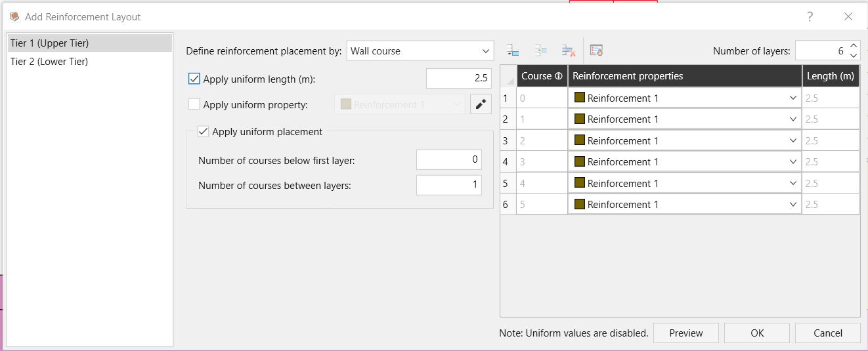Click the table select-all corner cell
The height and width of the screenshot is (351, 868).
[508, 76]
